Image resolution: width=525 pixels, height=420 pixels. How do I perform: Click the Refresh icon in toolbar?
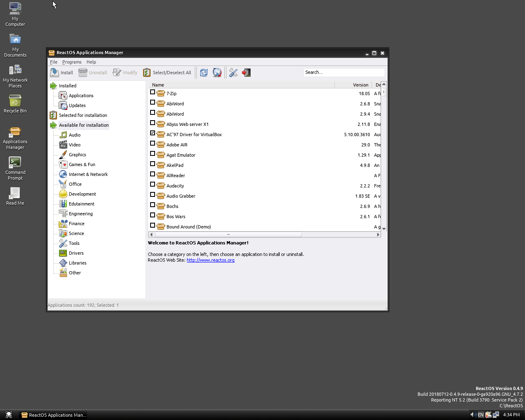point(203,73)
